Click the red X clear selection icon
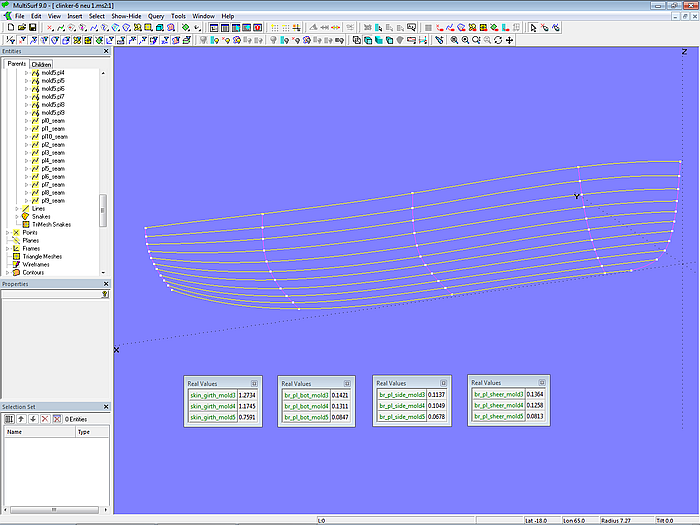The height and width of the screenshot is (525, 700). [45, 418]
